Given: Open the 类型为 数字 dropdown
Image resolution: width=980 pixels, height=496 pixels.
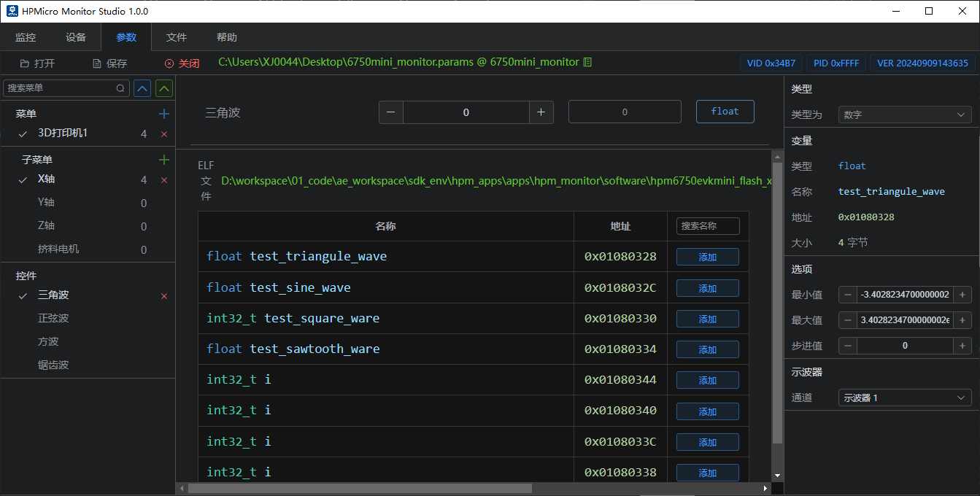Looking at the screenshot, I should click(905, 115).
